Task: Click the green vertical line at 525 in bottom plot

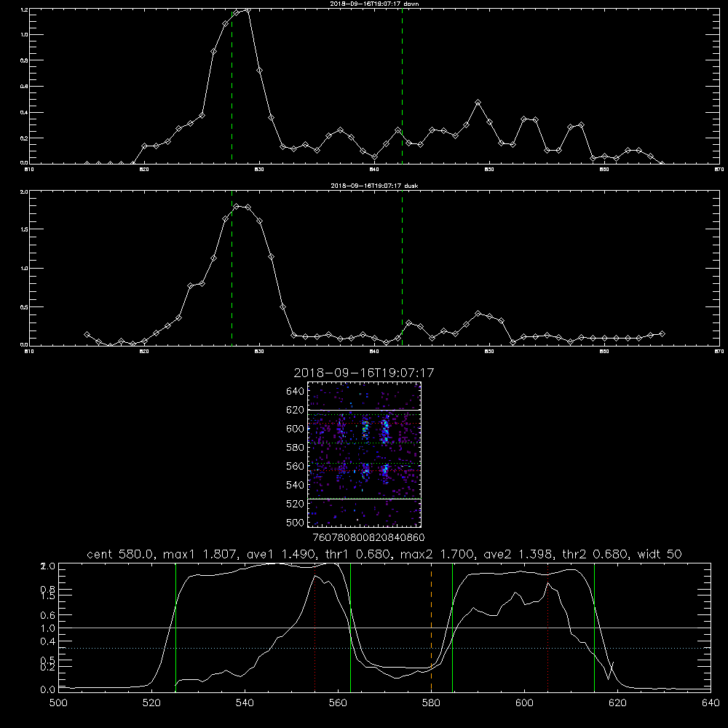Action: (x=175, y=627)
